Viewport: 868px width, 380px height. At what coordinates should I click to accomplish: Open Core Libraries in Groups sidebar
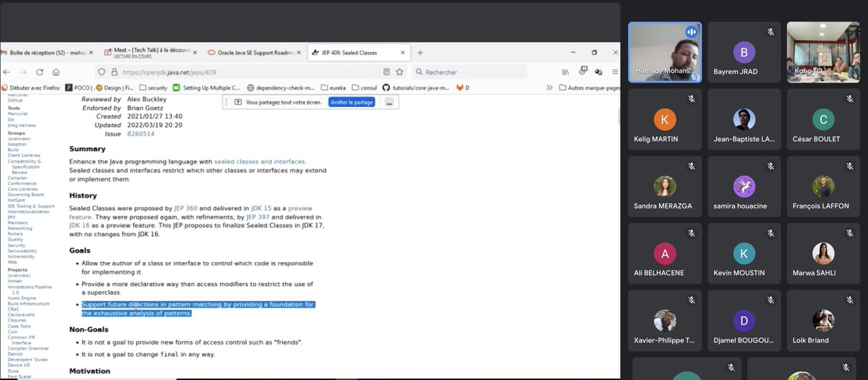(24, 189)
